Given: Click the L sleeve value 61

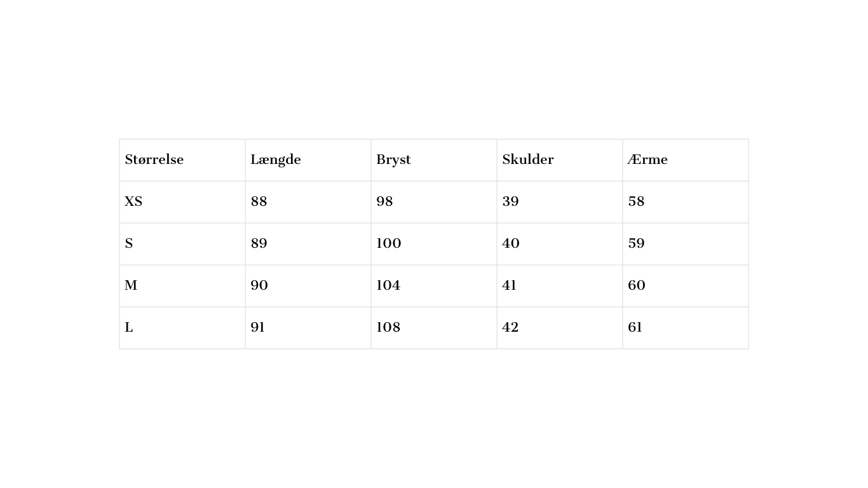Looking at the screenshot, I should (635, 328).
